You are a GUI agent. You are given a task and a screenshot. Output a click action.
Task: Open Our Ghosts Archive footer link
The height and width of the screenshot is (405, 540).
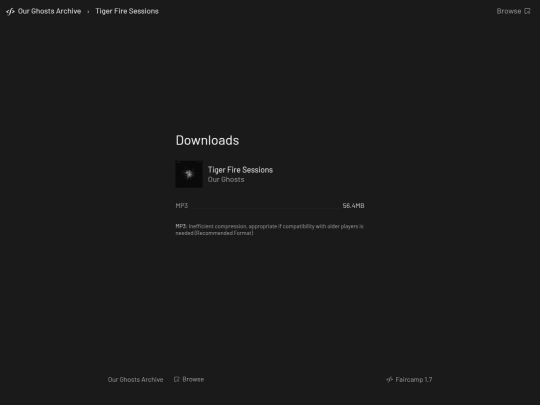tap(135, 380)
